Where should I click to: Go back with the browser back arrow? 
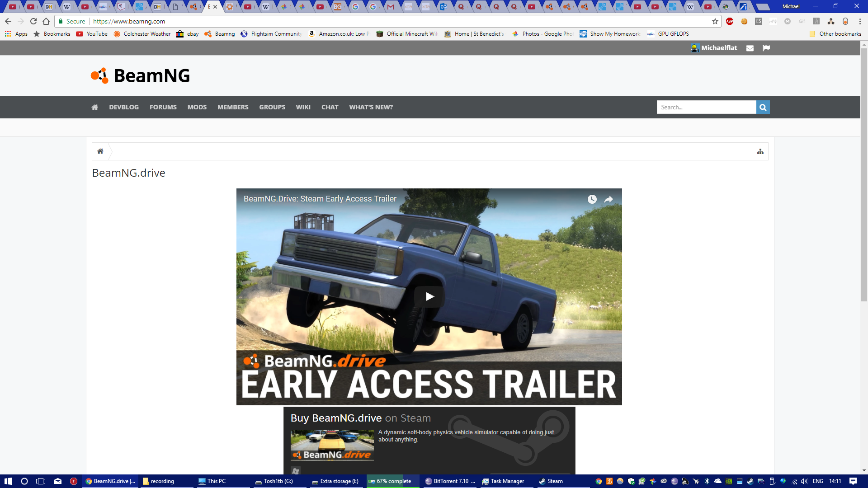coord(8,21)
